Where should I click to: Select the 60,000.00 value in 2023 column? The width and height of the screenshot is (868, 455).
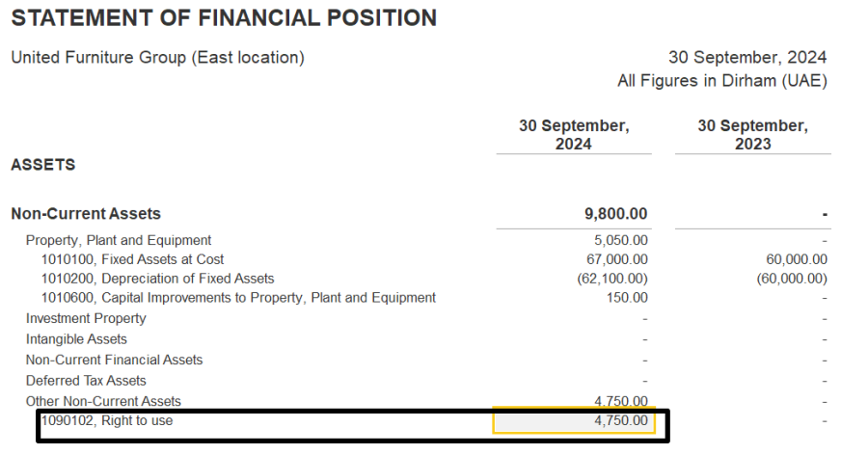click(x=797, y=259)
